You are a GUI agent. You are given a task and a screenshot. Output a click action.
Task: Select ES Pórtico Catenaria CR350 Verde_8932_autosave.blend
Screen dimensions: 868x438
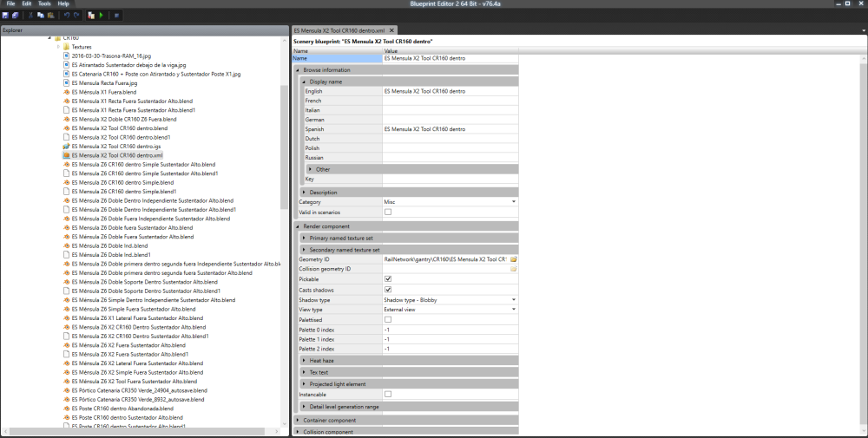[x=138, y=399]
